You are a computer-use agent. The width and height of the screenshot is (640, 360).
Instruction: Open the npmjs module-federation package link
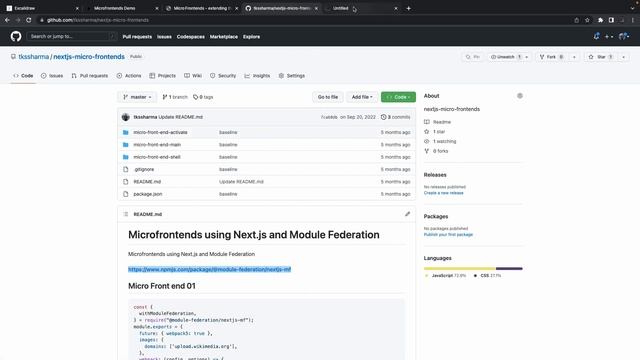(209, 269)
